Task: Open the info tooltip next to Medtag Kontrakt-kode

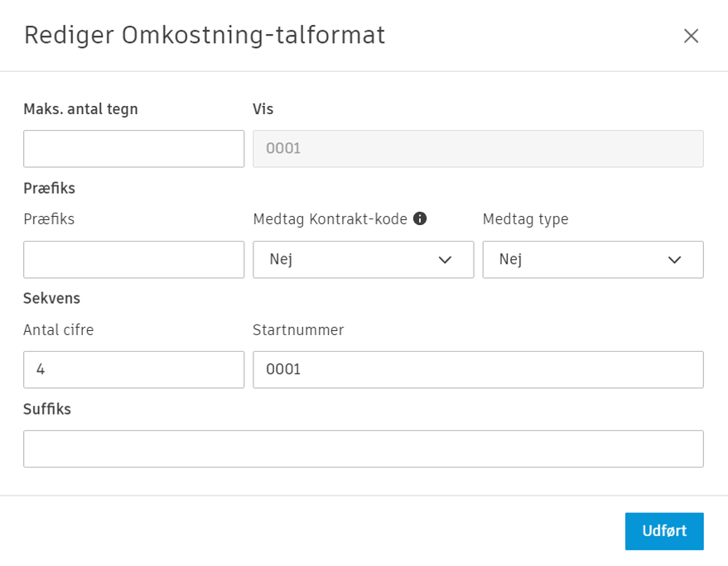Action: (421, 218)
